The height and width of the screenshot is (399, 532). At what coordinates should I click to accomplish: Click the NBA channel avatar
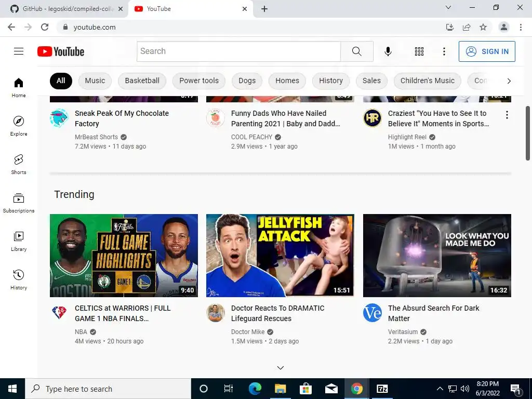59,312
